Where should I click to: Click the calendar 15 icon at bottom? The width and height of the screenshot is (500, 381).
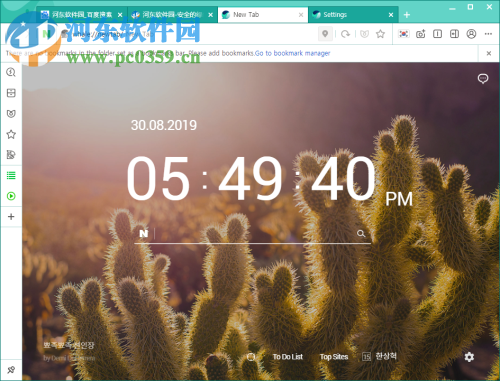coord(366,357)
